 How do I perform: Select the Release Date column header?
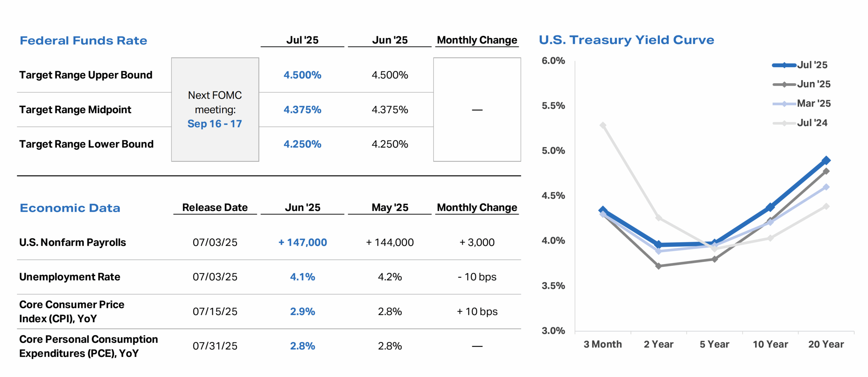click(x=215, y=207)
